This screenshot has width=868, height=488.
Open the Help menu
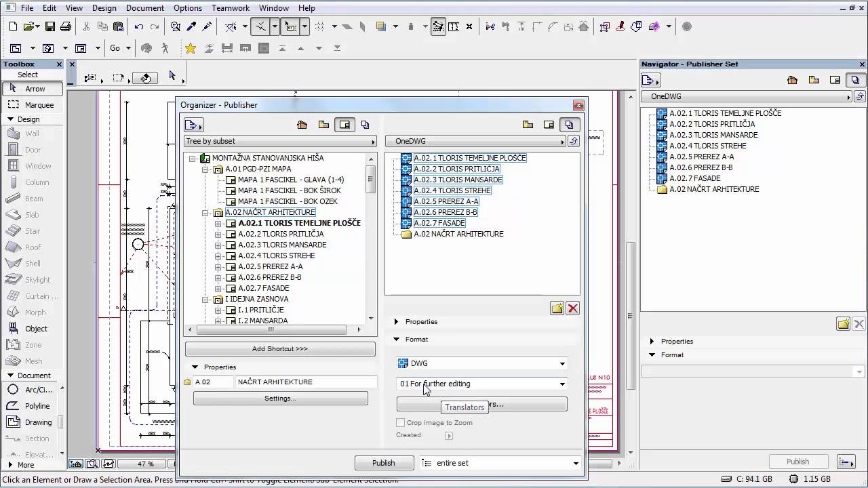click(x=307, y=8)
